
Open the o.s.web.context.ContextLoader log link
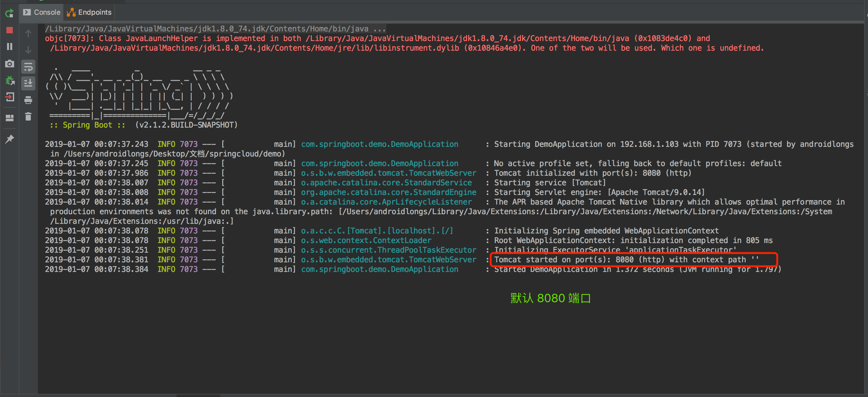pyautogui.click(x=366, y=240)
